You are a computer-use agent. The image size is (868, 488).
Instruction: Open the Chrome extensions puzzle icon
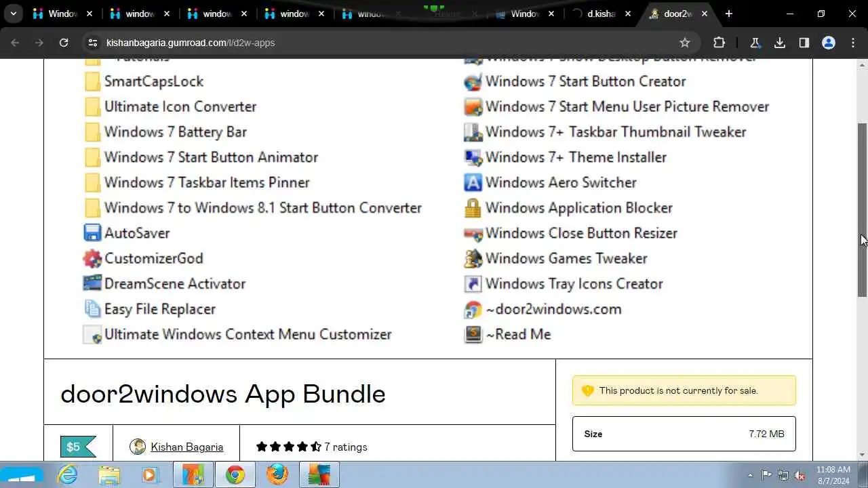pos(719,43)
